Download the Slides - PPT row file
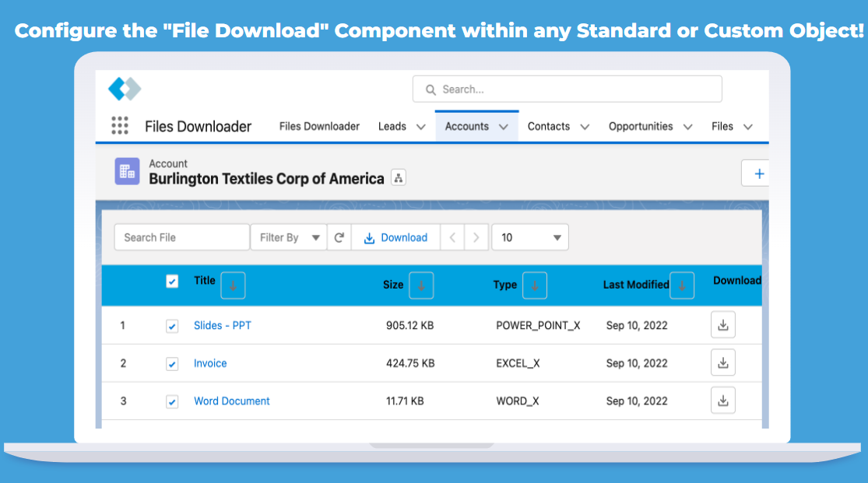 (x=722, y=325)
